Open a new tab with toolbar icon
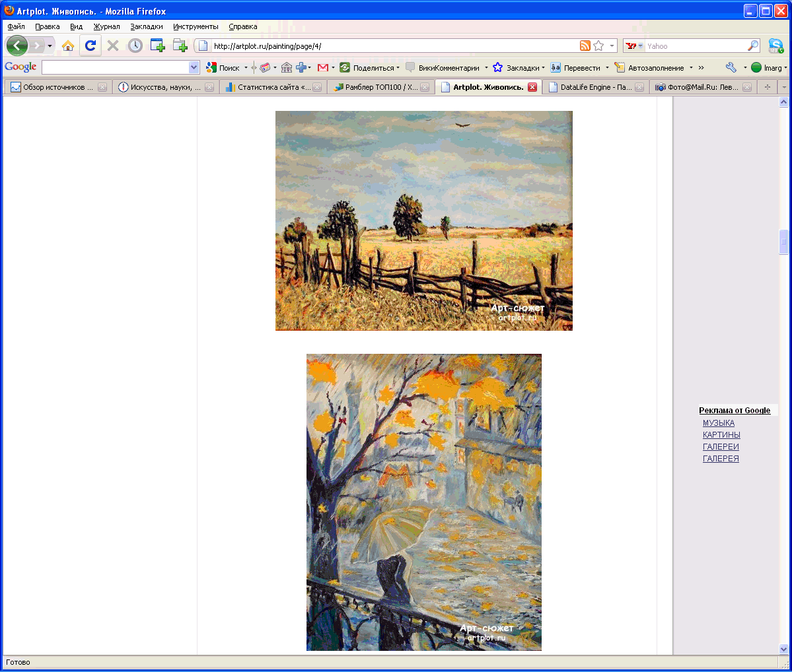 click(x=180, y=46)
